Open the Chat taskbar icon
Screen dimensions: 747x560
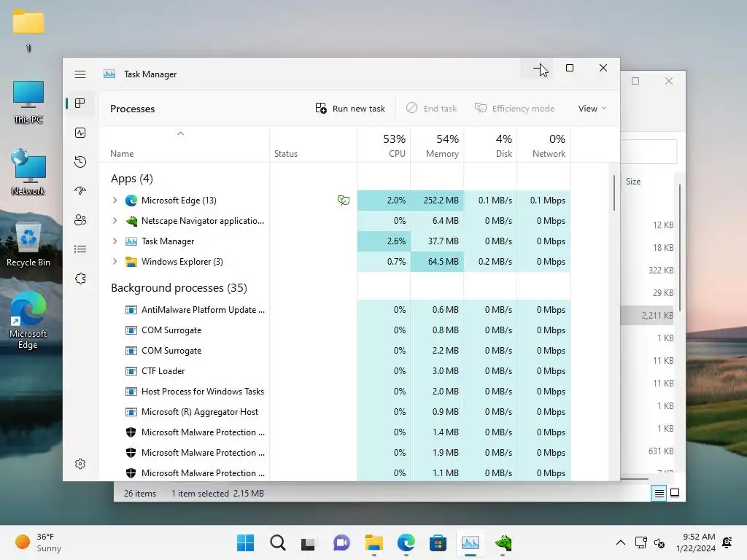(341, 542)
